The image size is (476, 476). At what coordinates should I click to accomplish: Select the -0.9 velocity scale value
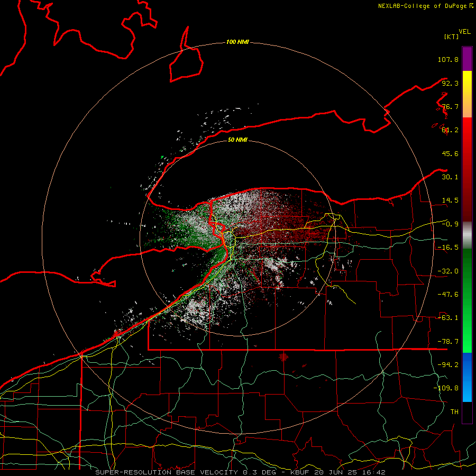coord(450,224)
